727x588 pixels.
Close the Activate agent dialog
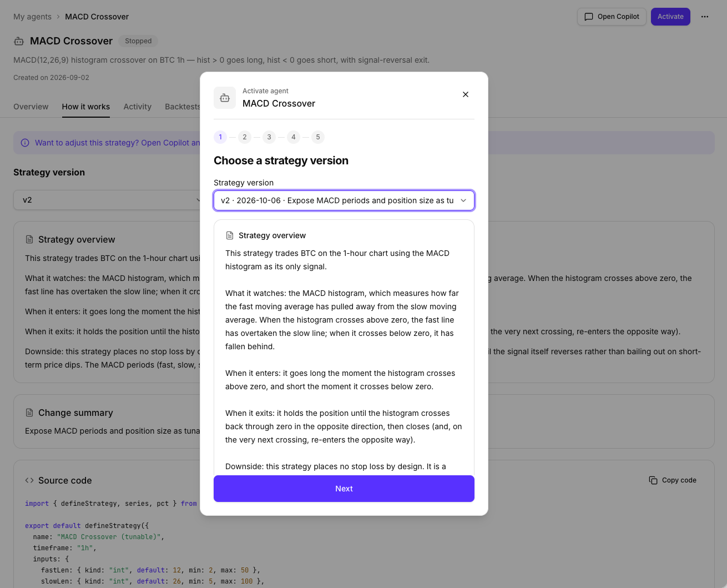pyautogui.click(x=466, y=94)
